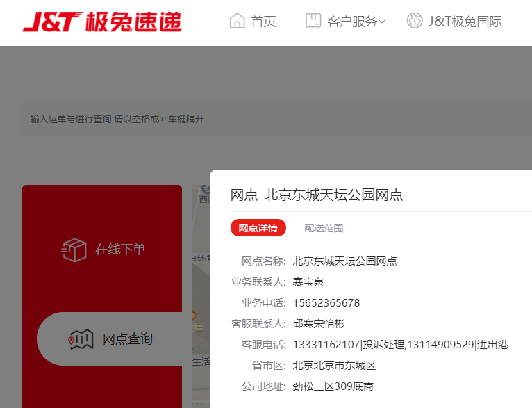The image size is (532, 408).
Task: Click the 网点名称 label
Action: coord(264,261)
